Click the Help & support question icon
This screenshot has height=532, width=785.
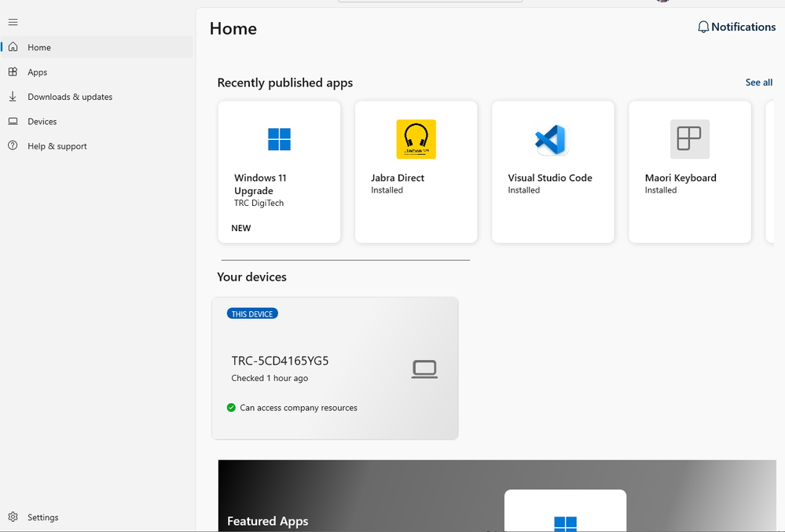coord(13,145)
